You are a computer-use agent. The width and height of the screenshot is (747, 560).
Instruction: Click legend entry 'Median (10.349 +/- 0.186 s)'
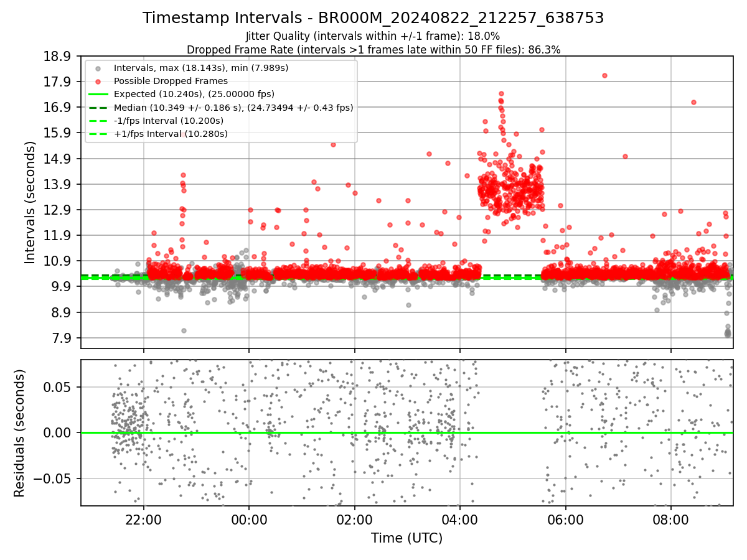coord(233,107)
